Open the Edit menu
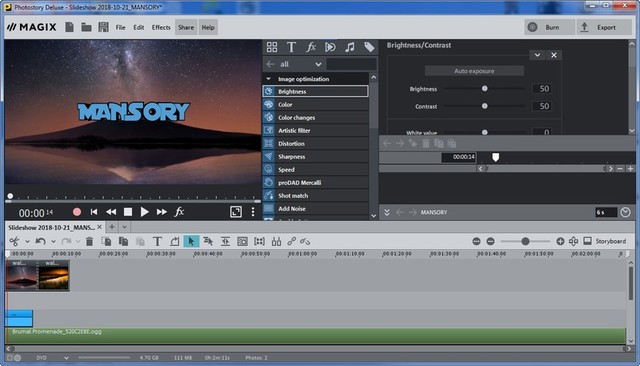 [x=139, y=27]
